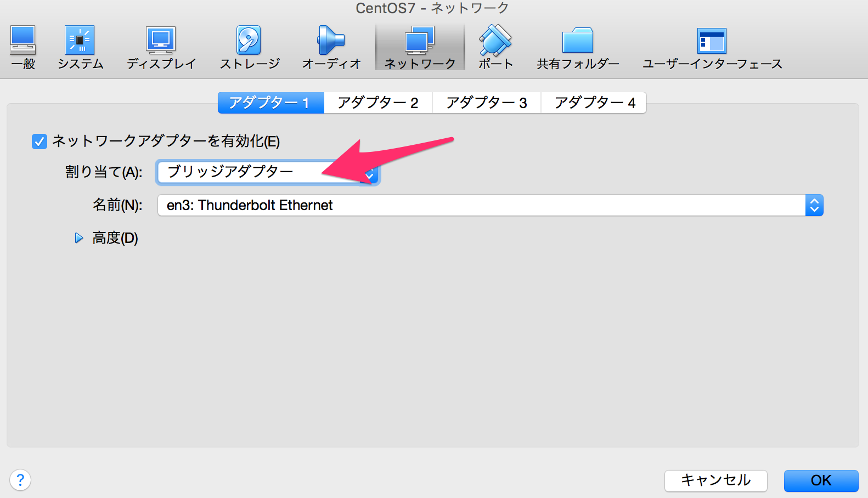
Task: Select the ネットワーク (Network) settings icon
Action: [420, 47]
